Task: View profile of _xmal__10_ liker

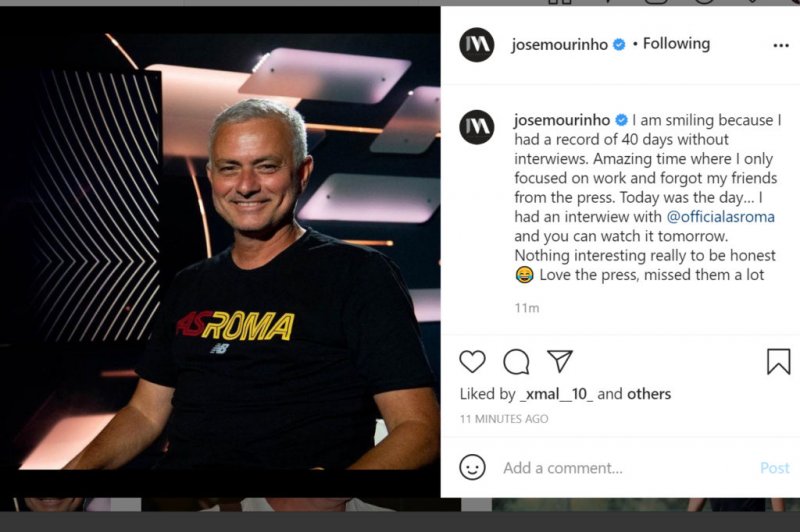Action: point(556,394)
